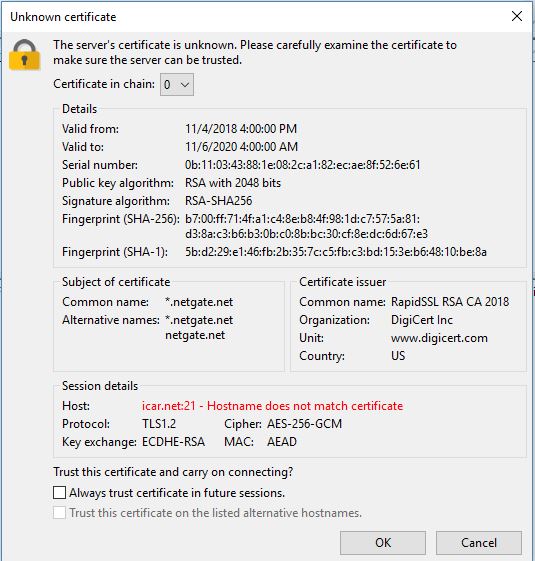
Task: Click the Cancel button
Action: 479,543
